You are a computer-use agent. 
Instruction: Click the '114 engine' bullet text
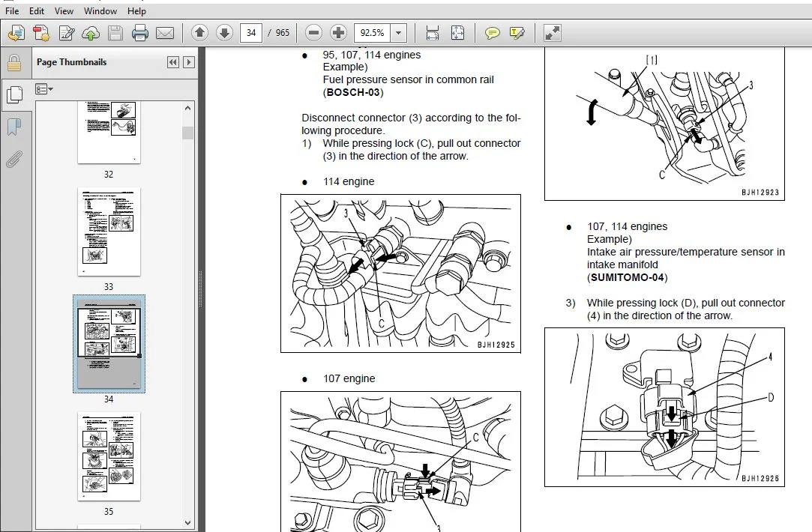click(x=349, y=181)
